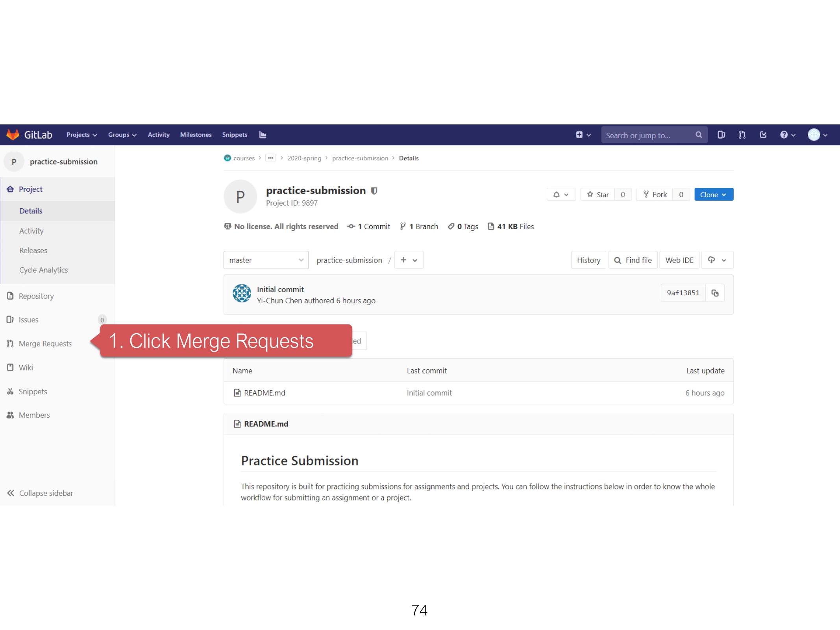Image resolution: width=840 pixels, height=630 pixels.
Task: Open the Projects menu in navbar
Action: click(x=81, y=135)
